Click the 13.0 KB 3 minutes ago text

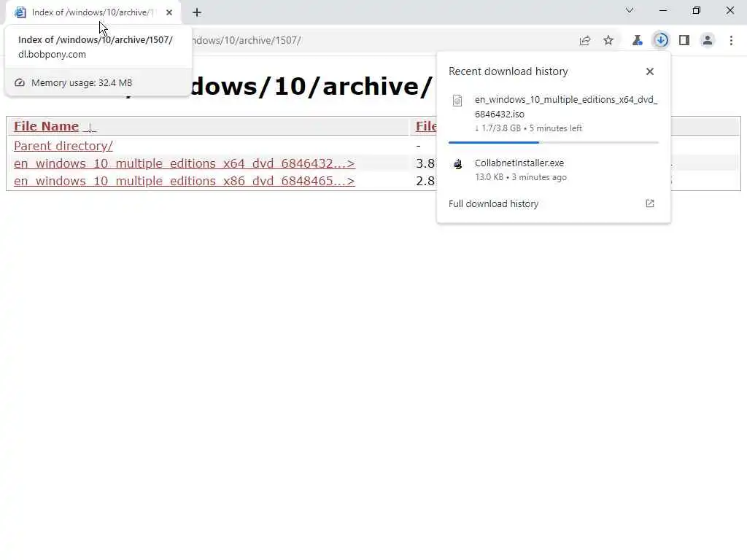point(521,177)
